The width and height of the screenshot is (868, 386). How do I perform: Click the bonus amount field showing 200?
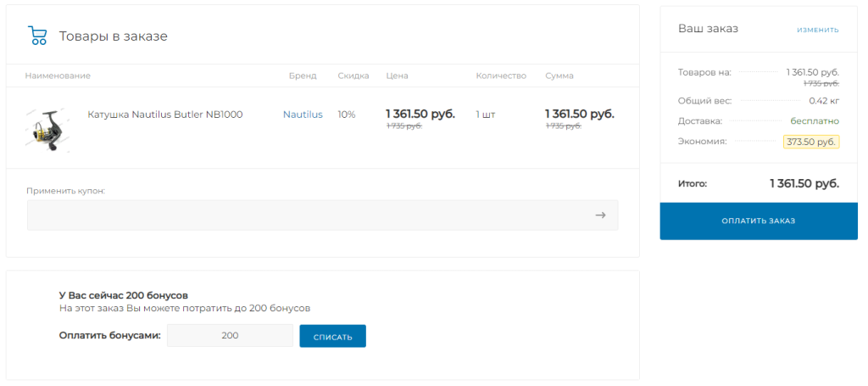coord(230,336)
